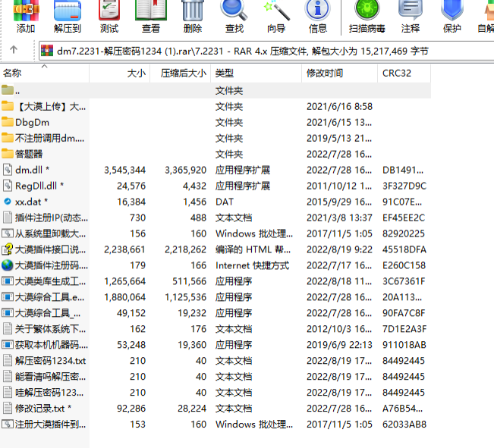
Task: Select 大漠插件接口说明 help file icon
Action: (8, 249)
